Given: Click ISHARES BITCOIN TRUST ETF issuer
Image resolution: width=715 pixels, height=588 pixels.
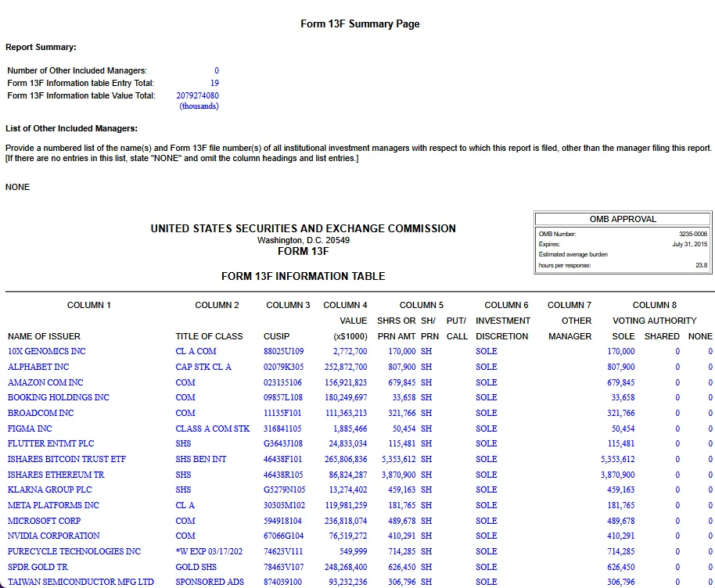Looking at the screenshot, I should pos(66,459).
